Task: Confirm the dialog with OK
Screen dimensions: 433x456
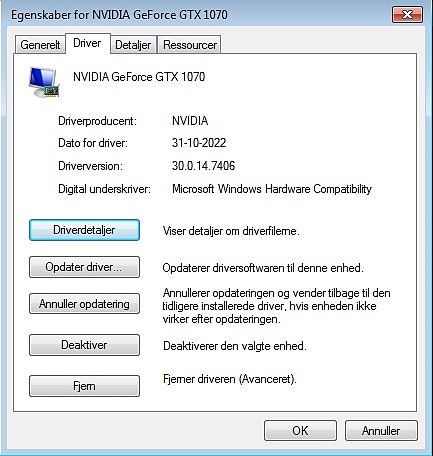Action: pyautogui.click(x=300, y=431)
